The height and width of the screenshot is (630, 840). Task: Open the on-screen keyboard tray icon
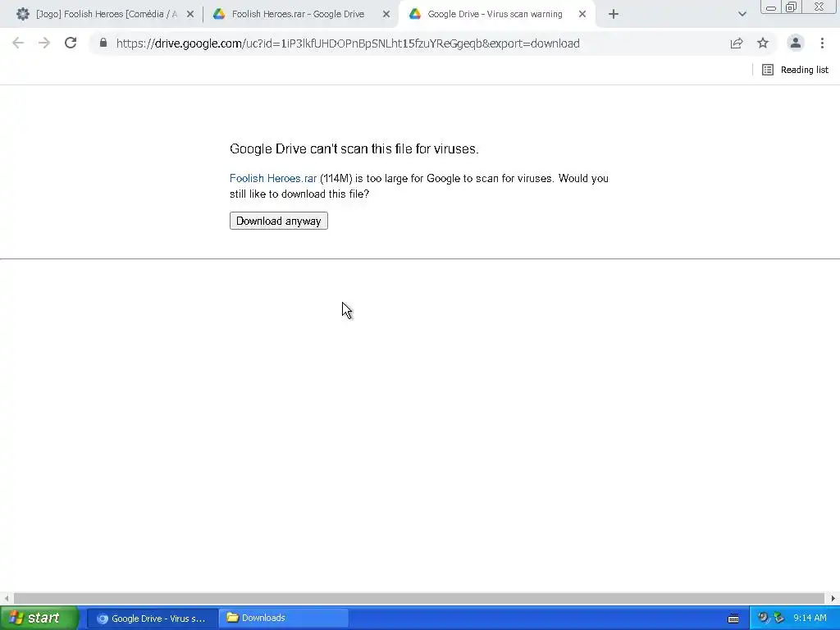(733, 619)
